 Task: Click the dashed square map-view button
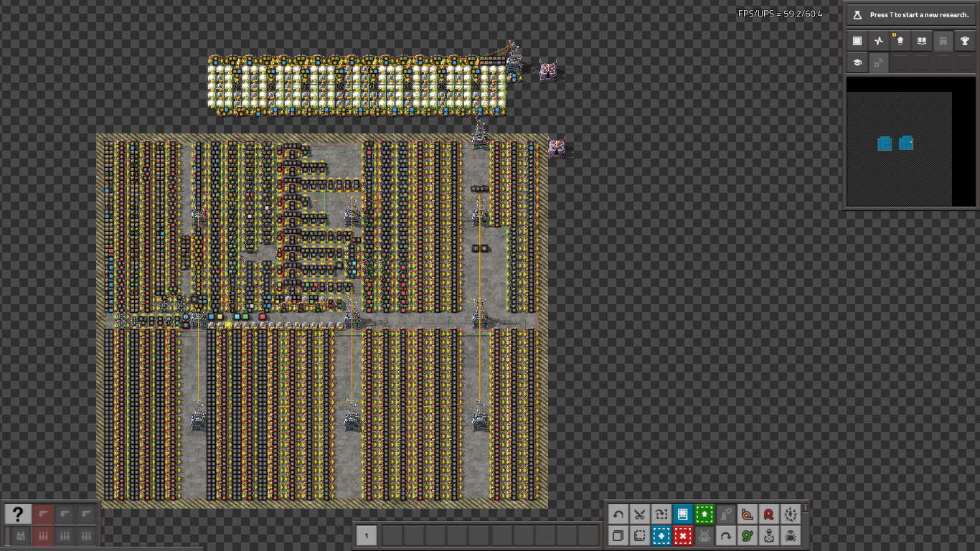[x=857, y=41]
